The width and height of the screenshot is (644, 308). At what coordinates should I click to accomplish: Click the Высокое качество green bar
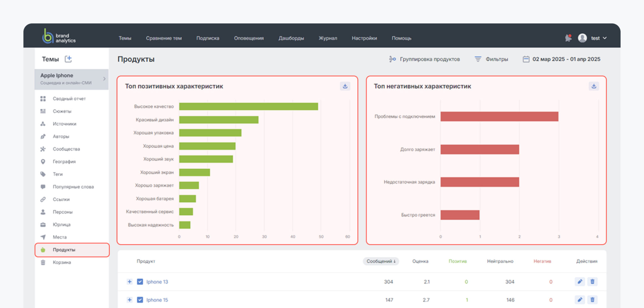coord(248,106)
